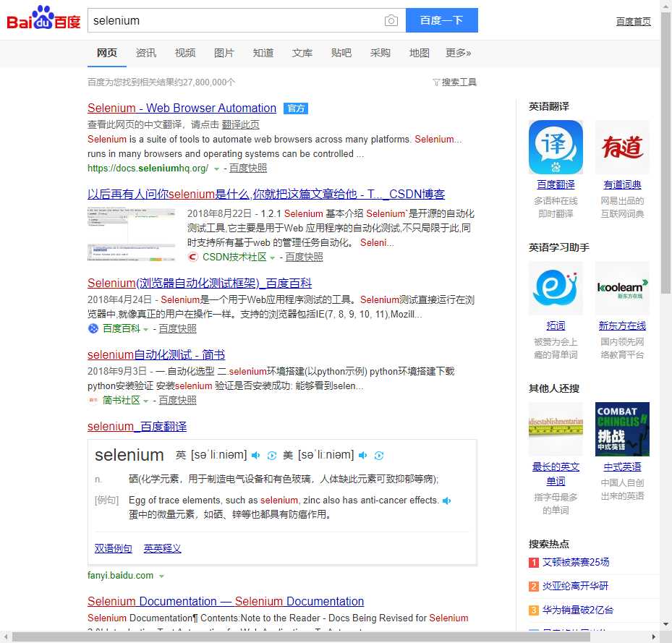This screenshot has height=643, width=672.
Task: Click the number 2 hot search badge
Action: 534,586
